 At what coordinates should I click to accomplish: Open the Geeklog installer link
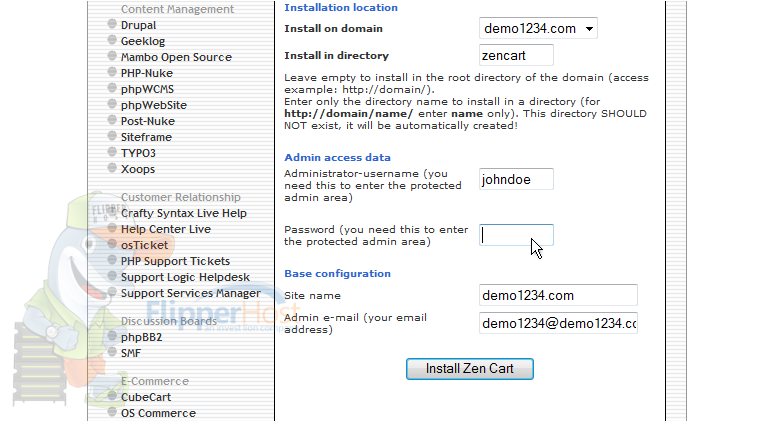point(143,41)
